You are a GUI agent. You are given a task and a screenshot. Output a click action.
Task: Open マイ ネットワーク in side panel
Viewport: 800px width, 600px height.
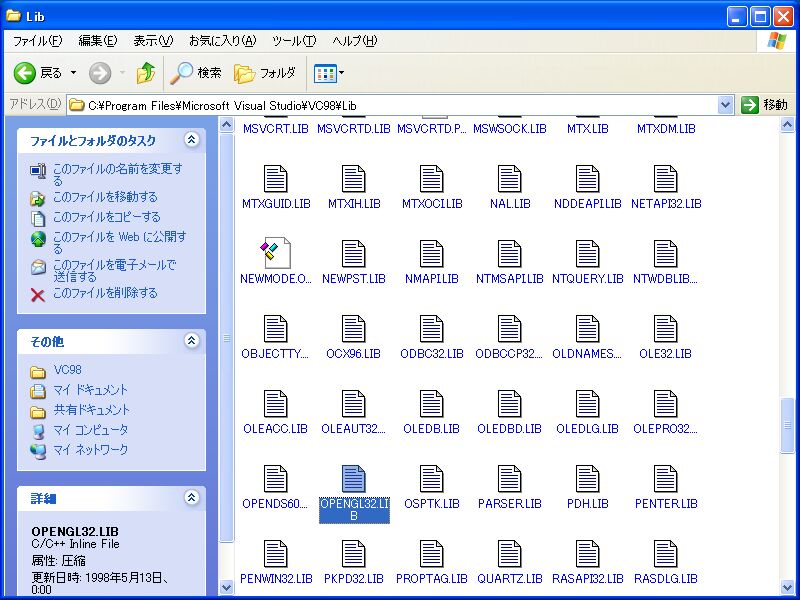coord(91,450)
